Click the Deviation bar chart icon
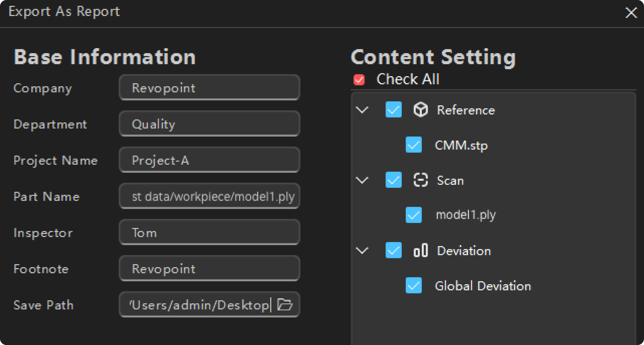The height and width of the screenshot is (345, 644). pyautogui.click(x=420, y=250)
